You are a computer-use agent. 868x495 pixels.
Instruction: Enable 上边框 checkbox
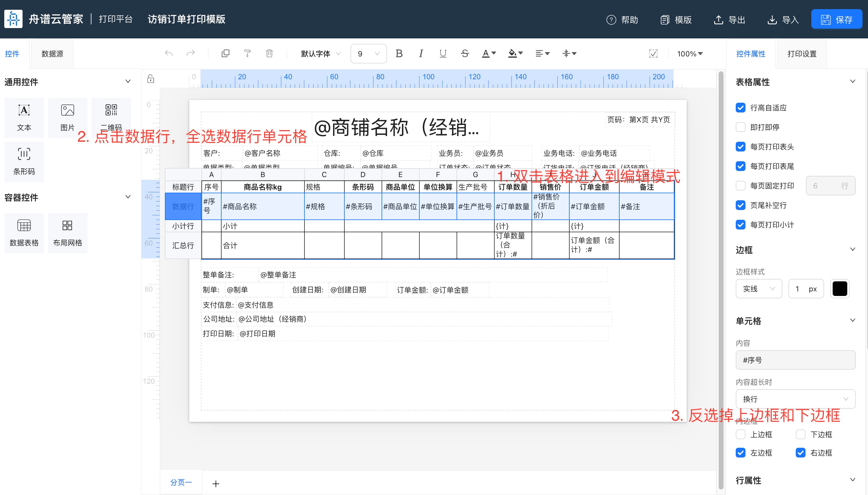(741, 434)
